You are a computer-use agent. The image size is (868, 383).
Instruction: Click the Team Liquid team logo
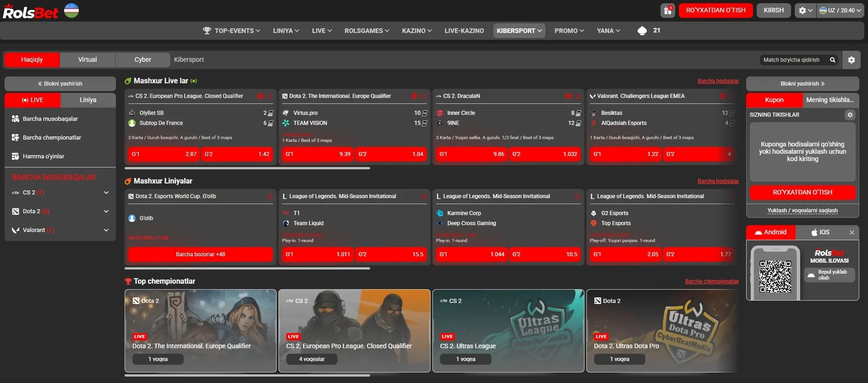point(286,223)
